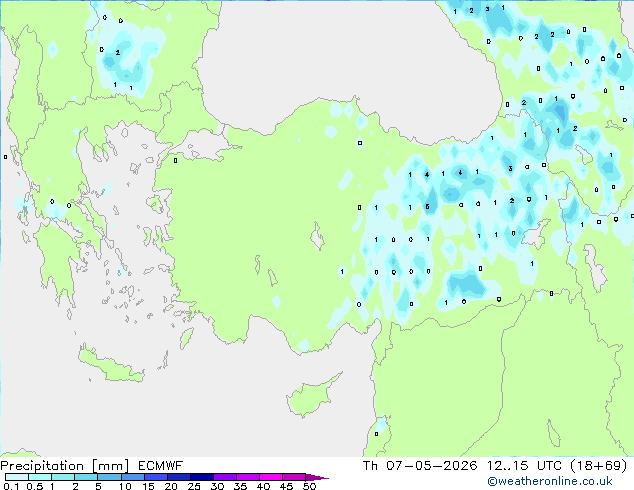
Task: Pick the dark blue swatch between 25 and 30
Action: click(202, 477)
